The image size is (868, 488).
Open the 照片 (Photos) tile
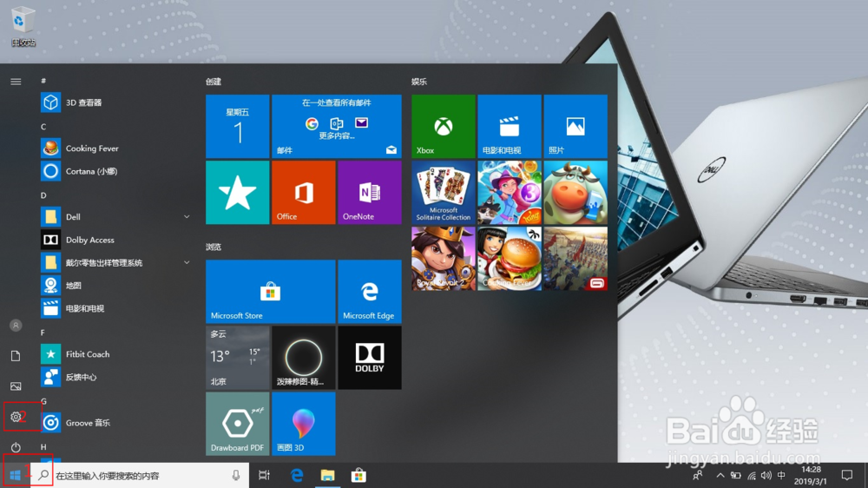[575, 126]
